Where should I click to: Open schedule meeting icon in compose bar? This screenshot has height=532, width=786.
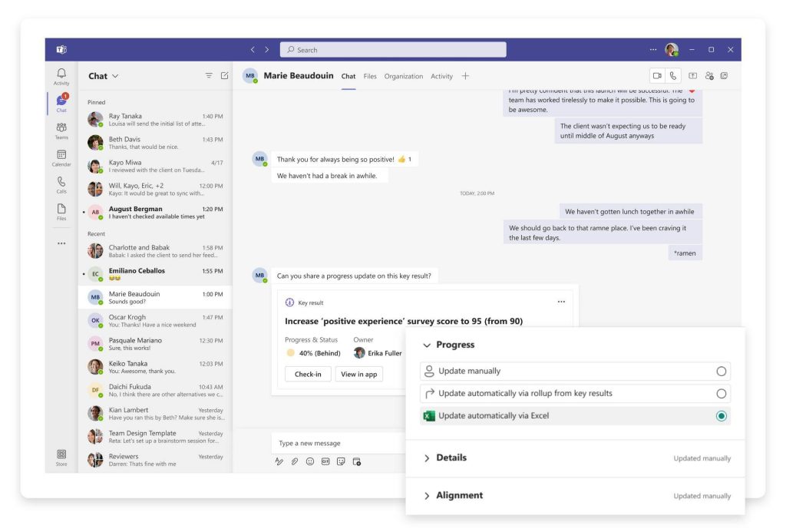tap(357, 462)
